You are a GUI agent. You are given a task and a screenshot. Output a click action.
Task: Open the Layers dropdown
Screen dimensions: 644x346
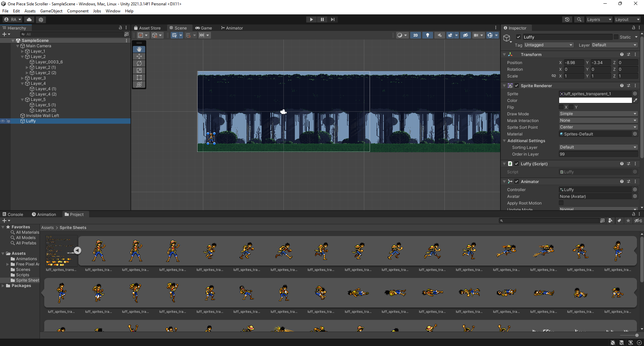(x=599, y=19)
